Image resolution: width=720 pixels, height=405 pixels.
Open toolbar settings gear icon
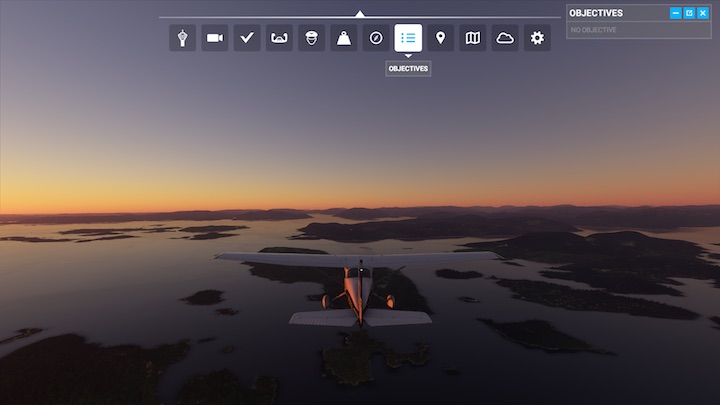tap(537, 38)
